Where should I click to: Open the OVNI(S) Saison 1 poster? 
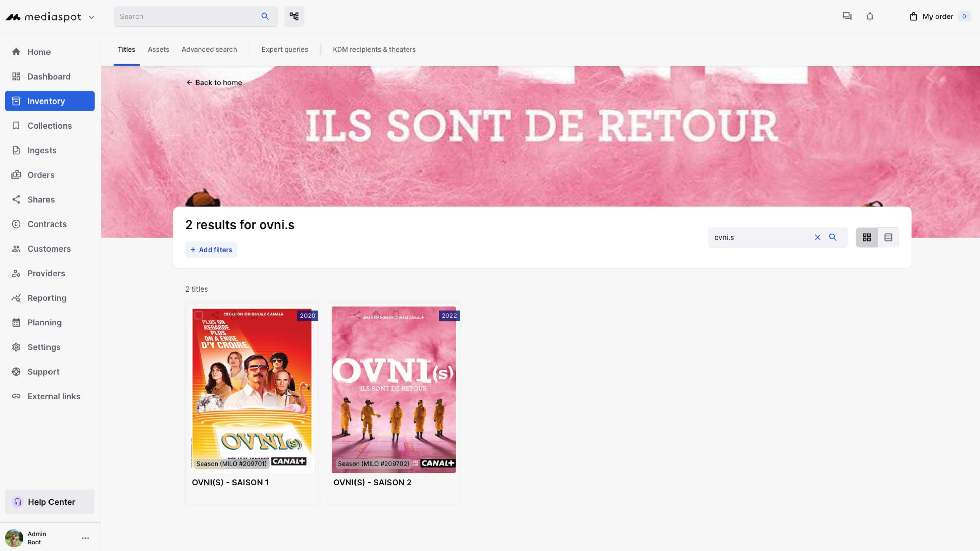252,390
